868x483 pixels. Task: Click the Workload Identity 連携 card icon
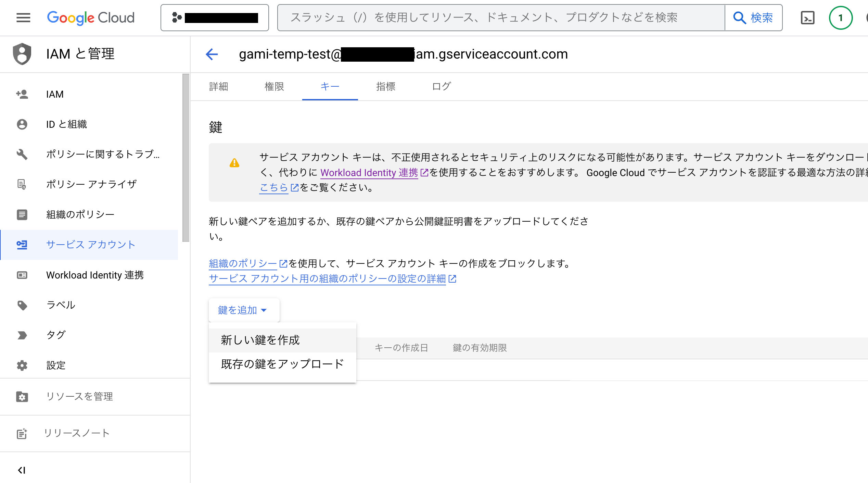pyautogui.click(x=22, y=275)
